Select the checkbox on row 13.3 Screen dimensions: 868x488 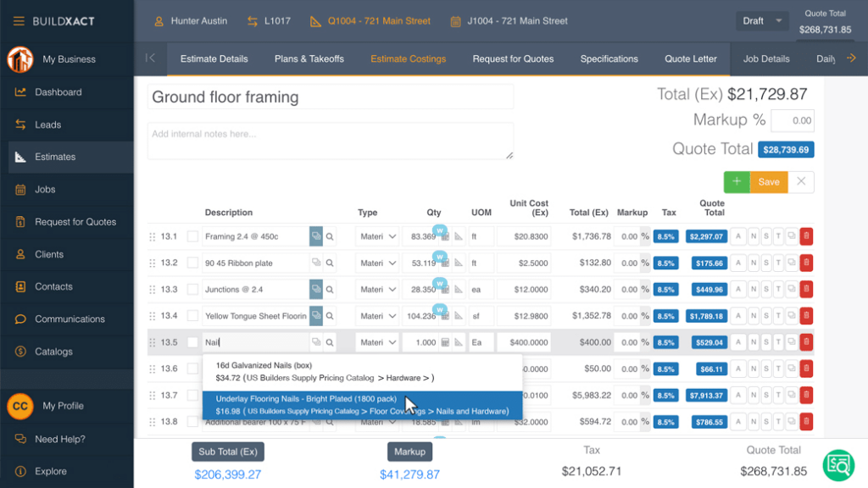point(192,290)
